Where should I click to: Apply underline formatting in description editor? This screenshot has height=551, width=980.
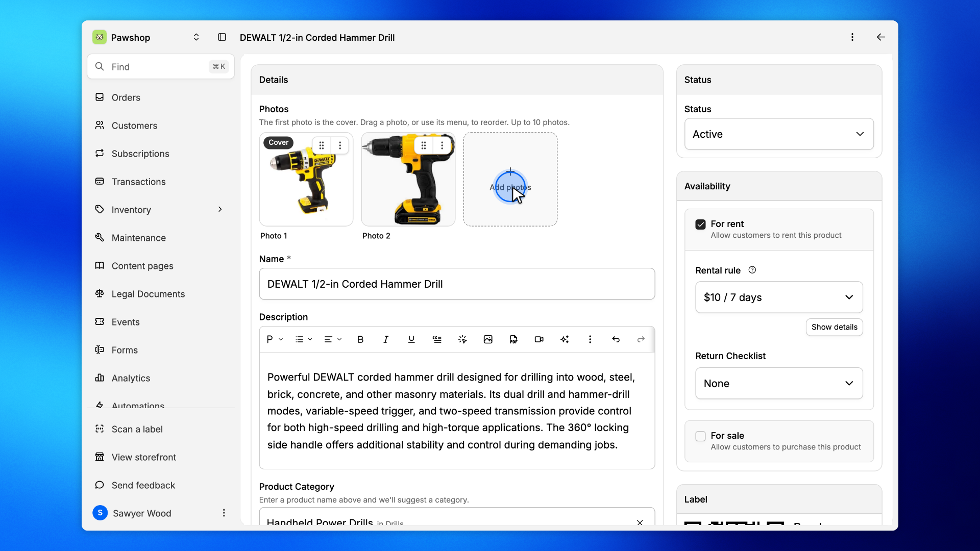411,339
